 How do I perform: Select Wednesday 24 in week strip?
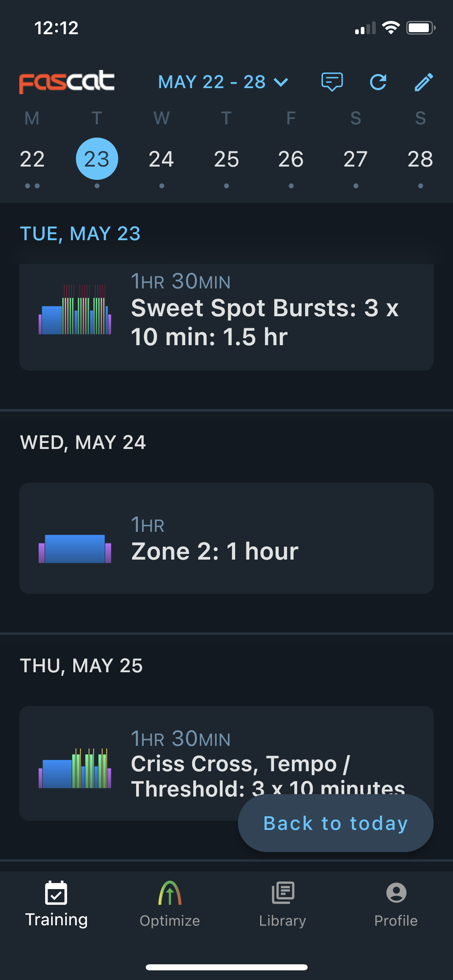click(x=161, y=159)
